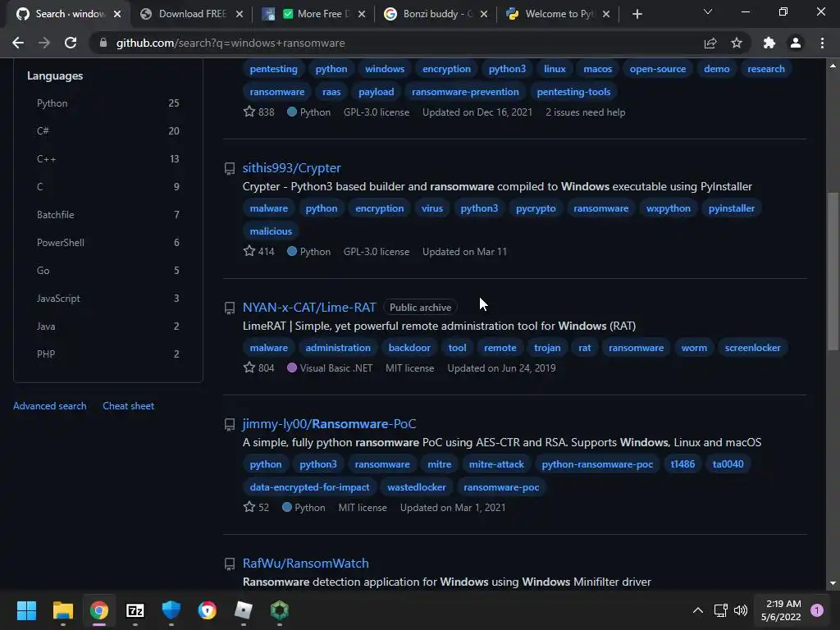This screenshot has height=630, width=840.
Task: Open File Explorer from the taskbar
Action: (62, 610)
